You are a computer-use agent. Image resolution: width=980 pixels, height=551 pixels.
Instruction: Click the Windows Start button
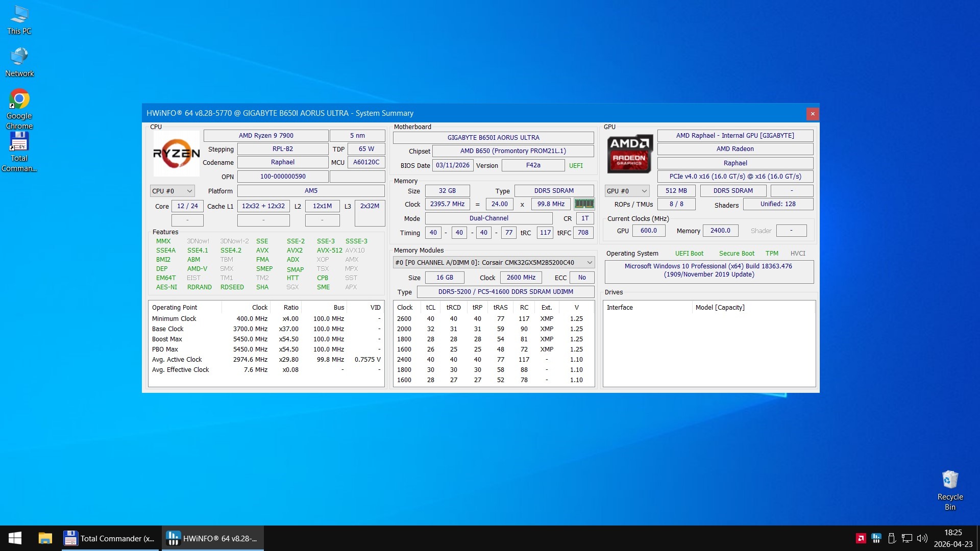click(x=15, y=538)
